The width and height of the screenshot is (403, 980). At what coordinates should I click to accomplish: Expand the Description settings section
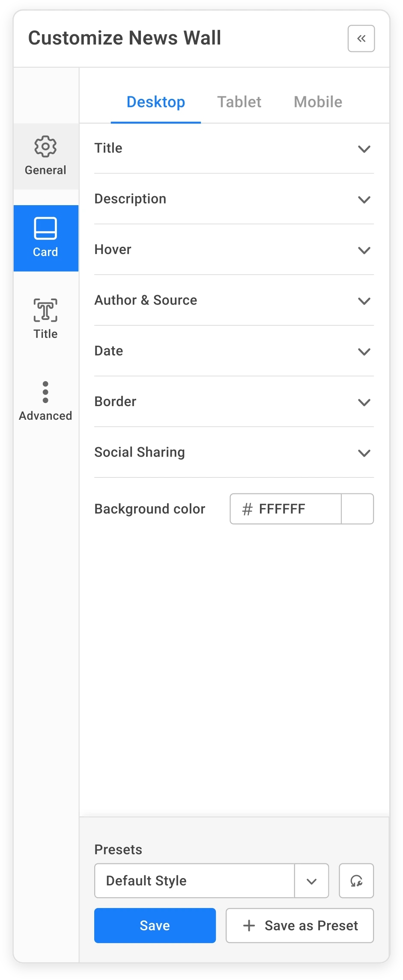pos(364,199)
